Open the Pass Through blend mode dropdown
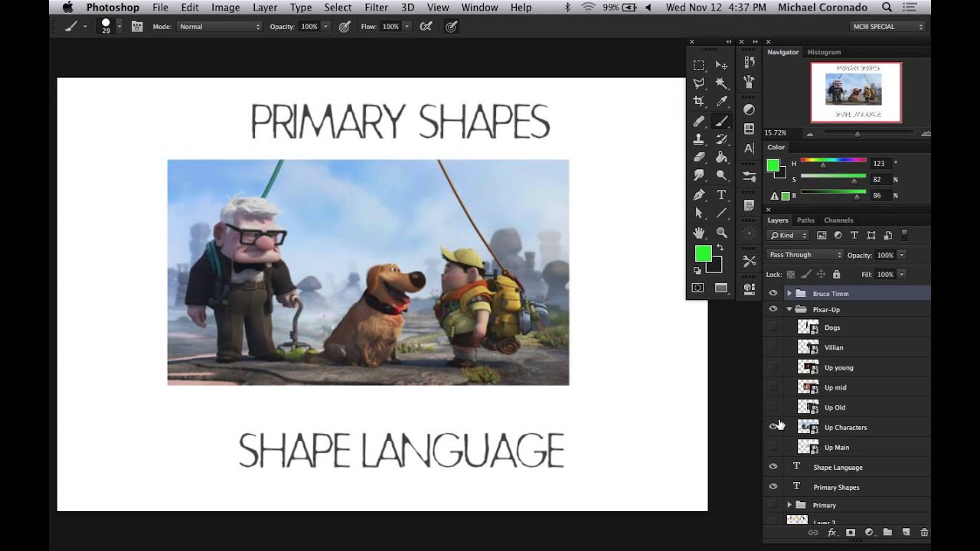The height and width of the screenshot is (551, 980). [805, 255]
